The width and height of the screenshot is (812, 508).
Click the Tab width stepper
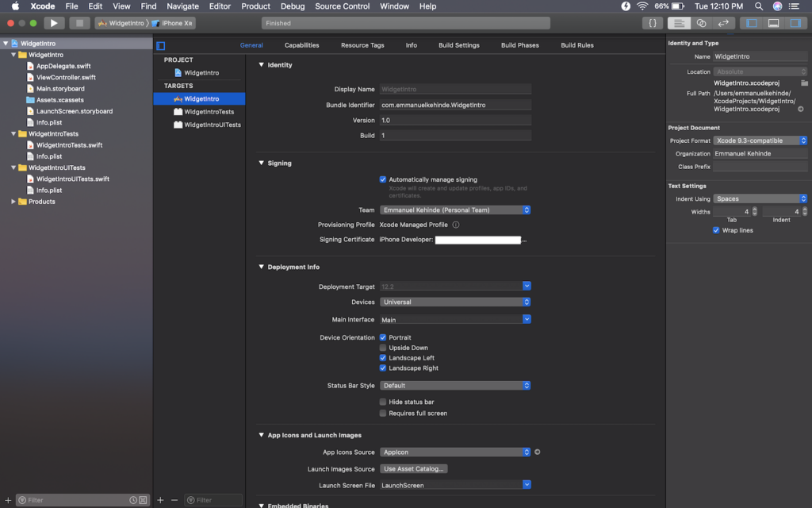(755, 211)
